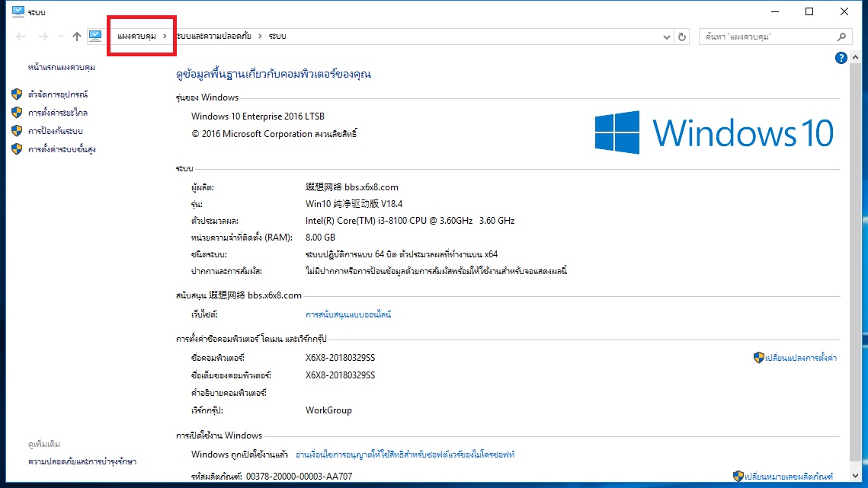Go up one level with up arrow

(76, 37)
